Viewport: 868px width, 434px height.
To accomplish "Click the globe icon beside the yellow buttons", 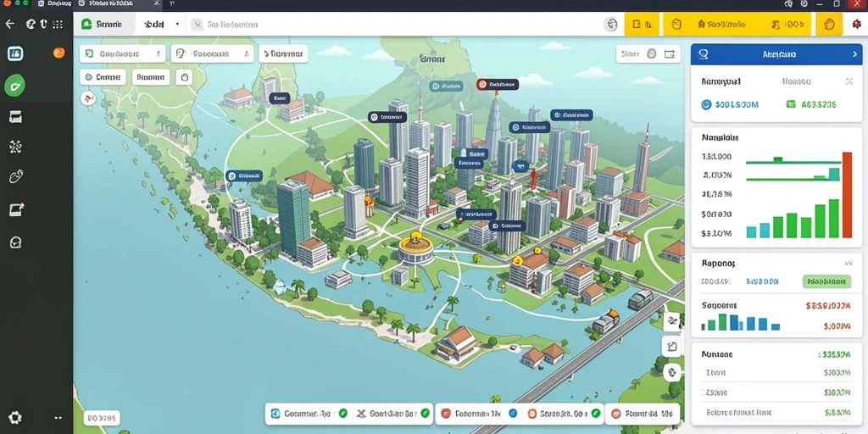I will click(x=611, y=25).
